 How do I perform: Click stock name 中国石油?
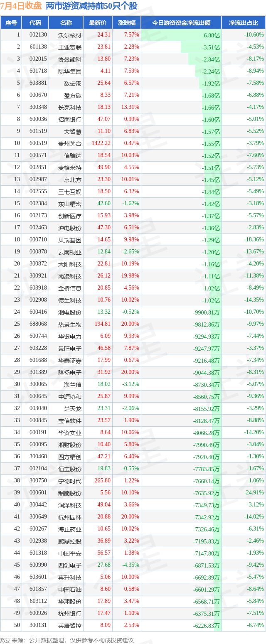coord(70,589)
